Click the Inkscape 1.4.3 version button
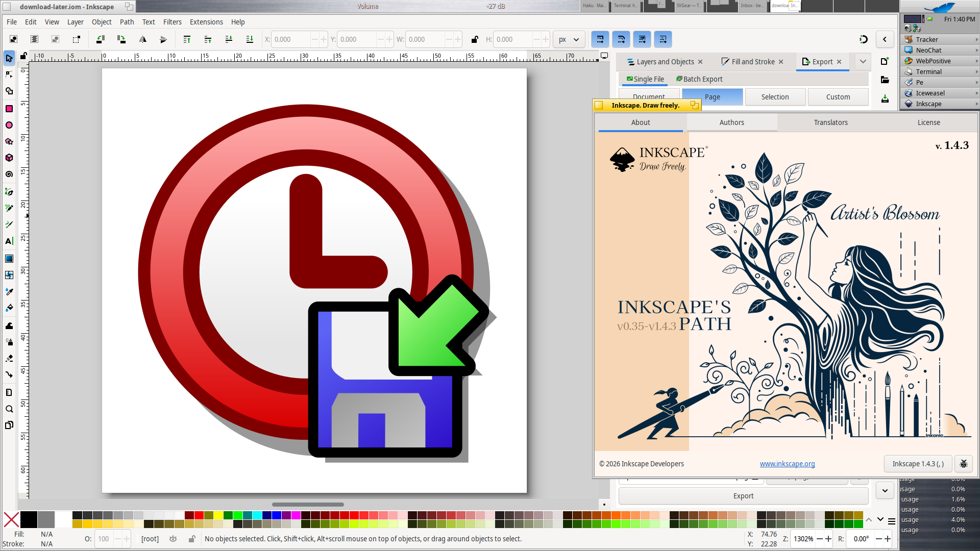This screenshot has width=980, height=551. pyautogui.click(x=918, y=464)
